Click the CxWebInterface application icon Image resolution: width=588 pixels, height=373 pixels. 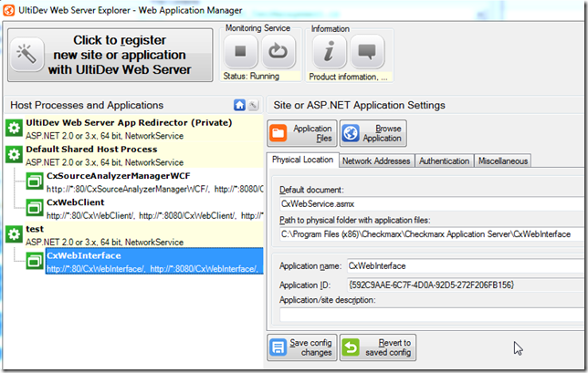[35, 261]
